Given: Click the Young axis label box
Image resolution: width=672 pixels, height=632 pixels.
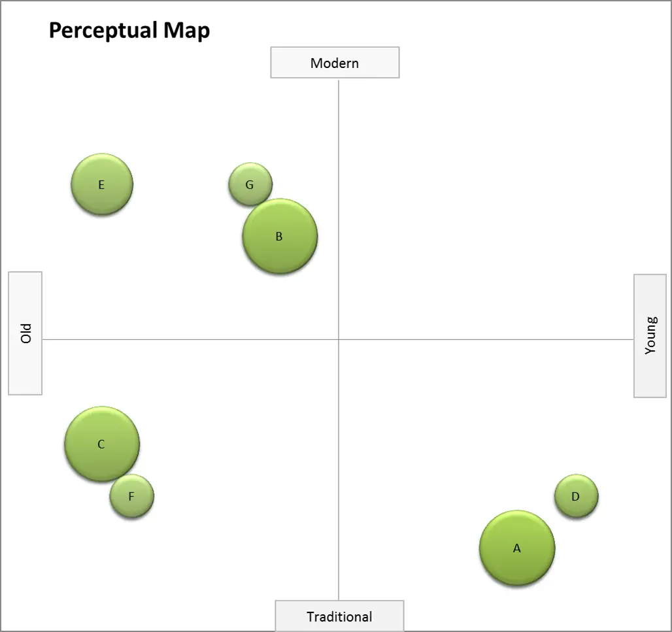Looking at the screenshot, I should coord(650,336).
